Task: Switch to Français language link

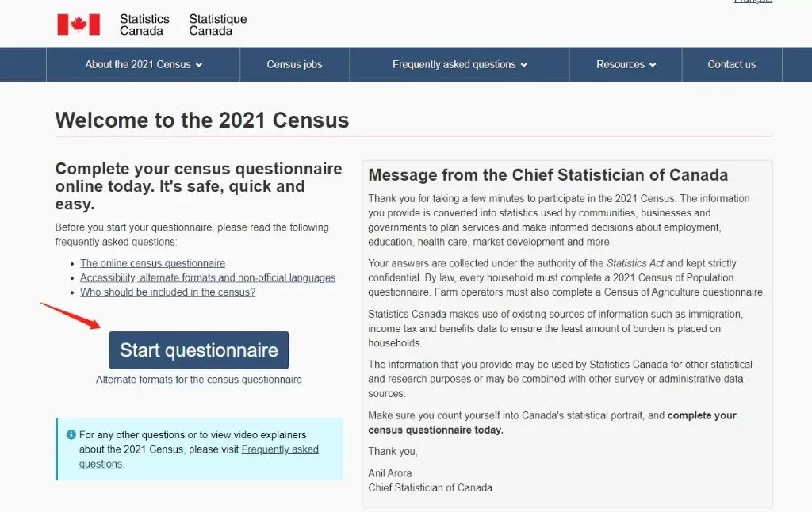Action: [753, 2]
